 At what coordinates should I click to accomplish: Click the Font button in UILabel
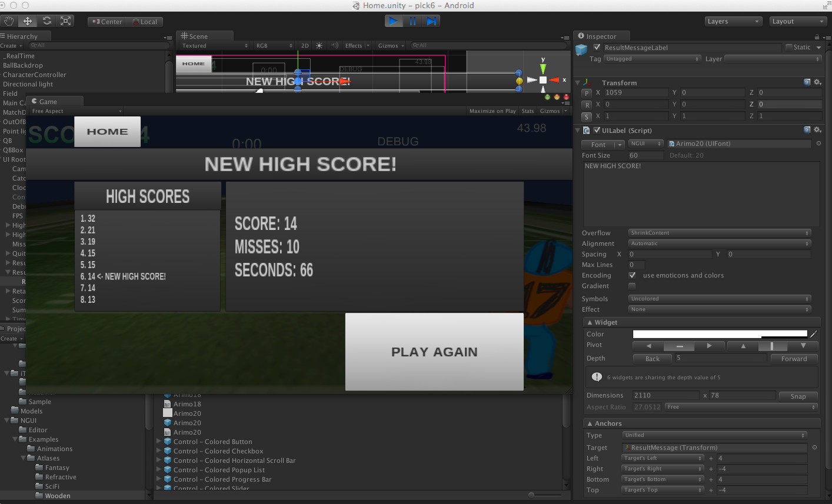603,144
